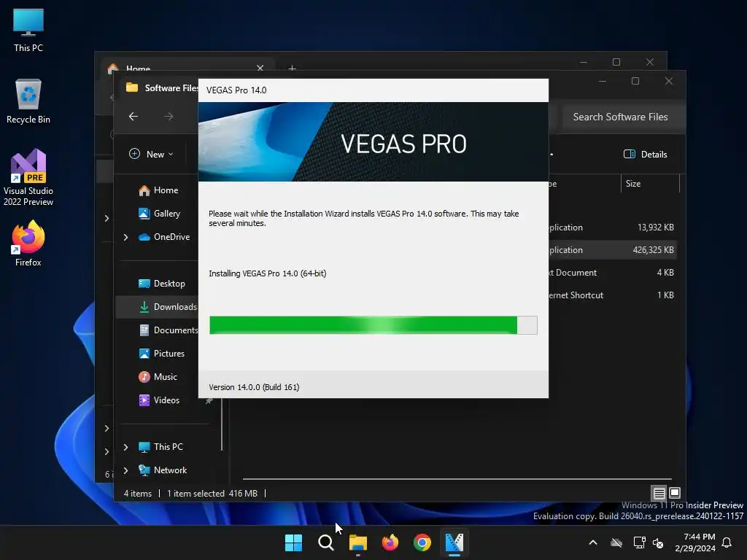The width and height of the screenshot is (747, 560).
Task: Select the 1 KB Internet Shortcut row
Action: [612, 295]
